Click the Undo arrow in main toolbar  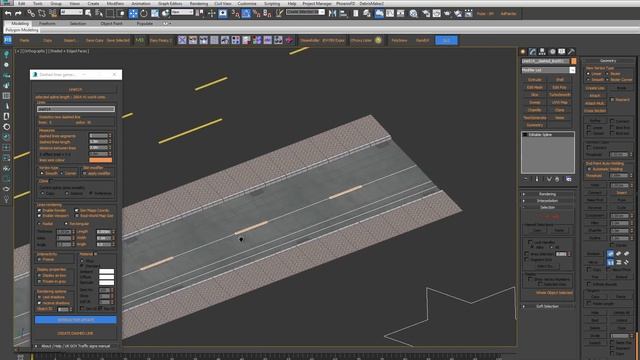coord(8,13)
